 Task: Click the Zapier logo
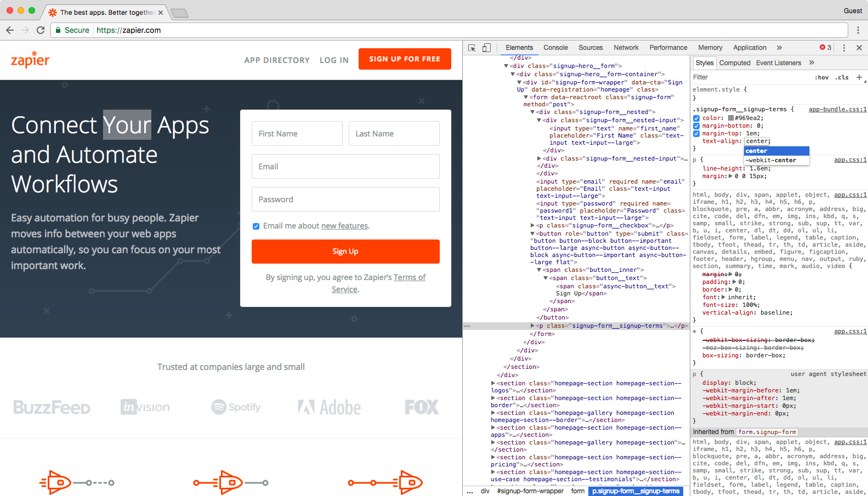pyautogui.click(x=30, y=59)
